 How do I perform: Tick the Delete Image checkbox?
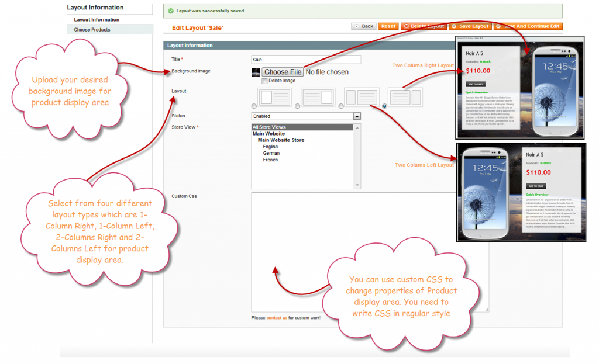(x=265, y=81)
